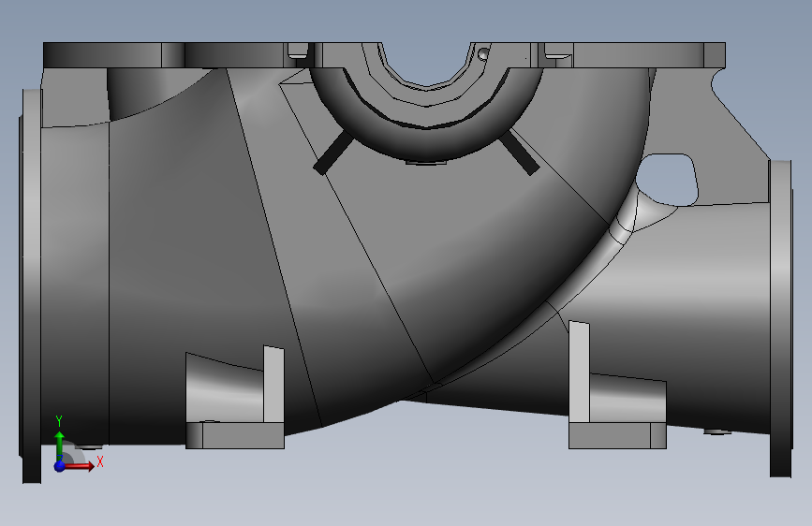
Task: Select the left inlet flange of the model
Action: [x=31, y=285]
